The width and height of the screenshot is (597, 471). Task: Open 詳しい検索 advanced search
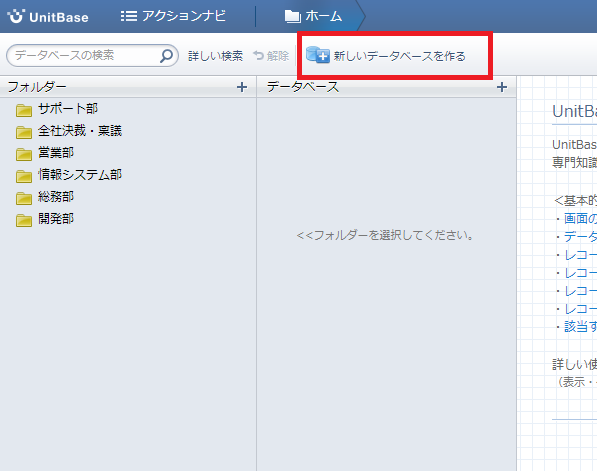[x=215, y=56]
